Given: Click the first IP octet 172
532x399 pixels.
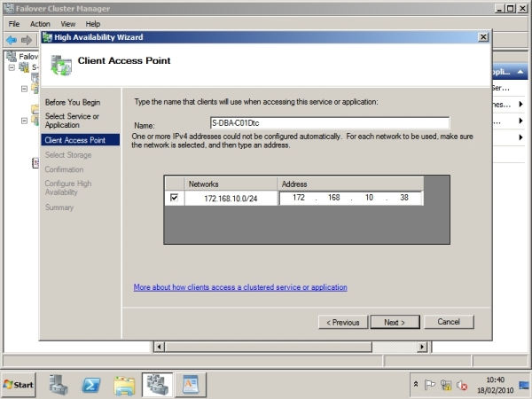Looking at the screenshot, I should tap(299, 198).
